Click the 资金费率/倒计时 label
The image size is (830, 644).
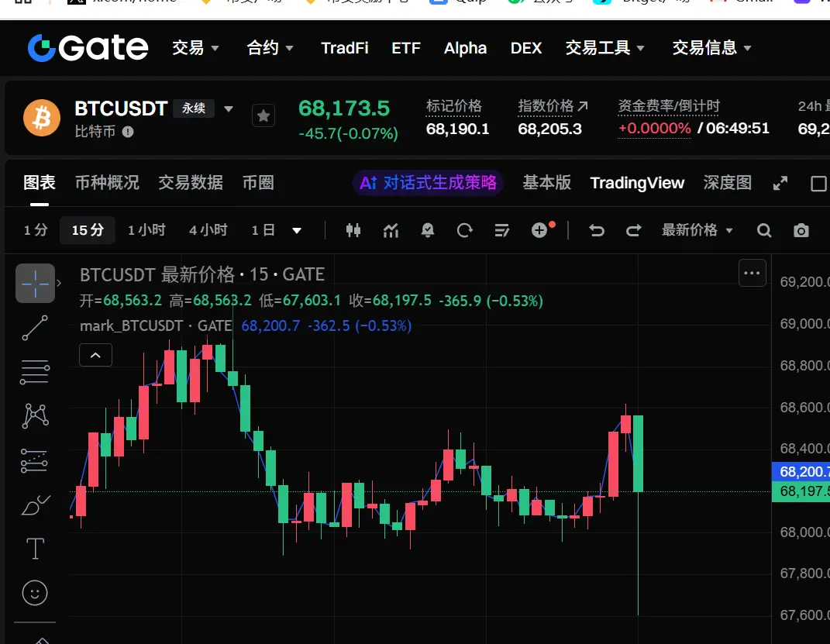[x=669, y=106]
